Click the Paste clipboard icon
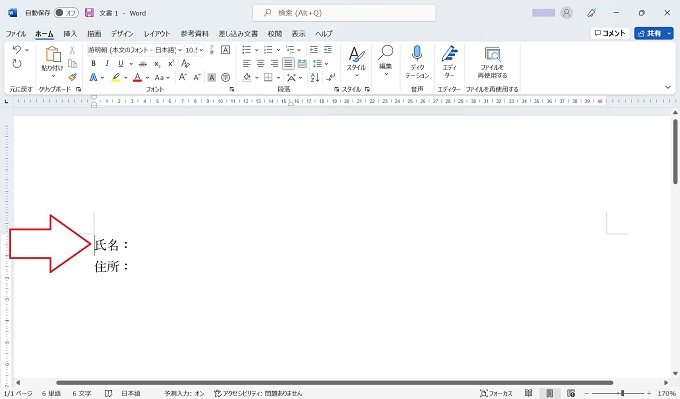Viewport: 680px width, 399px height. [53, 54]
